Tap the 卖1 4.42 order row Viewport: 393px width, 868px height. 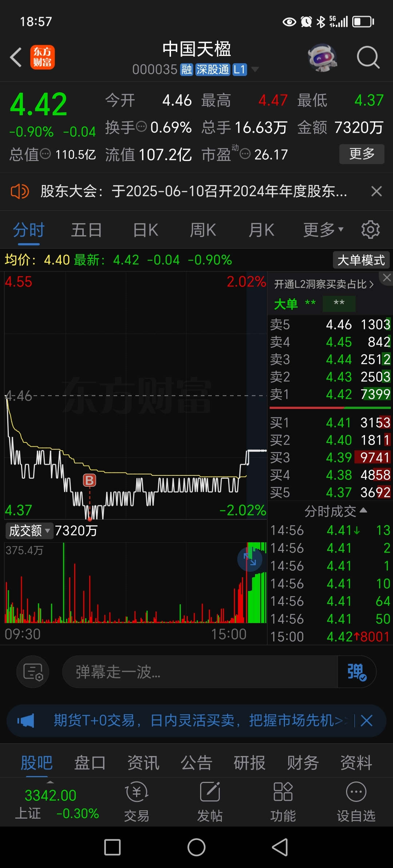[330, 394]
